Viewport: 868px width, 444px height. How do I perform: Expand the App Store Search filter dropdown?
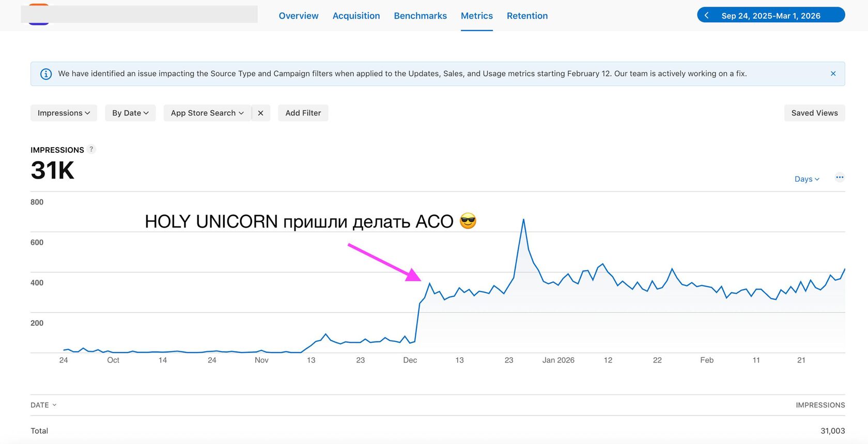207,113
